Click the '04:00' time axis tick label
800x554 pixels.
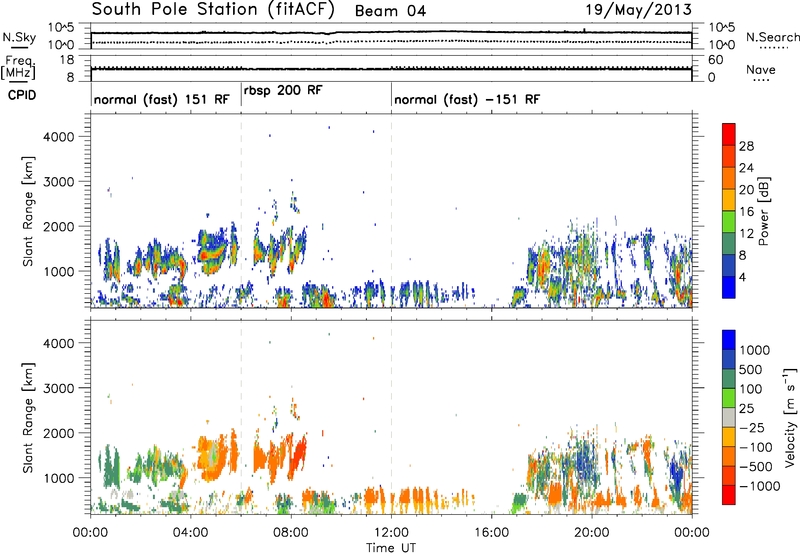pos(190,533)
